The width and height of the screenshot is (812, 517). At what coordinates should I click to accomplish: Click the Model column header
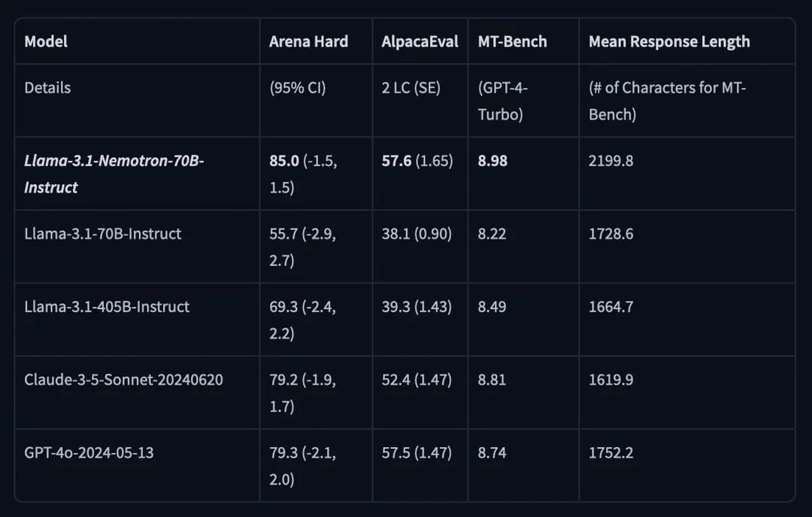pos(46,41)
